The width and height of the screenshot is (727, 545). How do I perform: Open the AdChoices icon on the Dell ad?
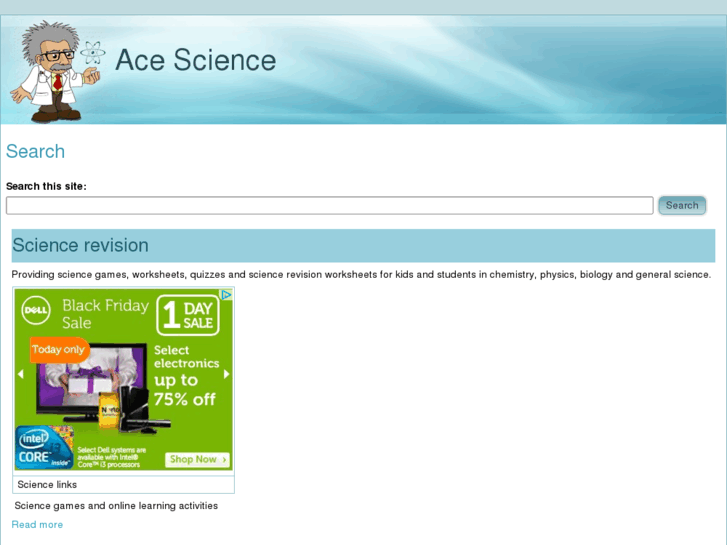226,295
